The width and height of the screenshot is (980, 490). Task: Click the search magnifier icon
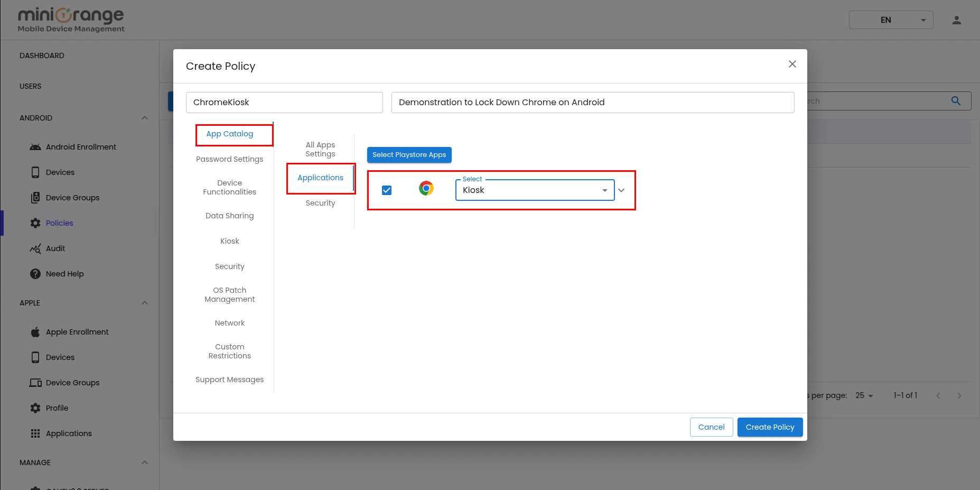[956, 100]
